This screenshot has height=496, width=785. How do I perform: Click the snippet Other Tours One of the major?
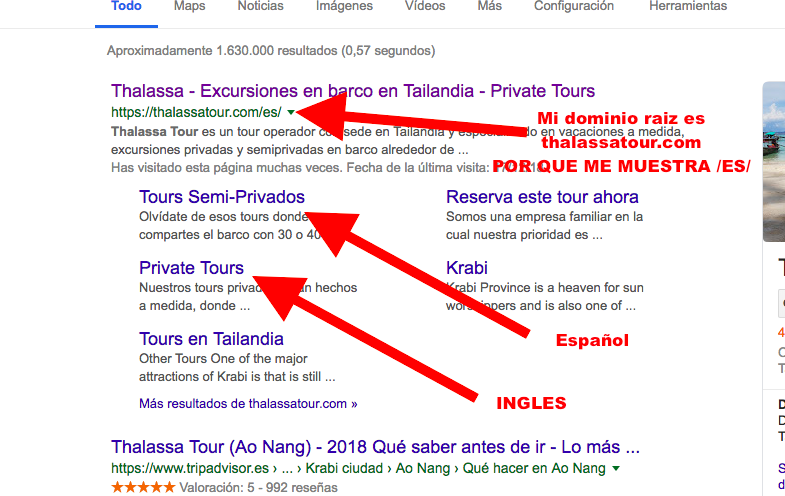click(223, 359)
